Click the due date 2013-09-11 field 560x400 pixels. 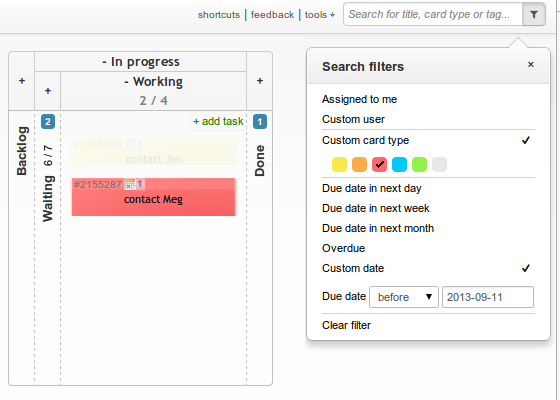click(488, 297)
